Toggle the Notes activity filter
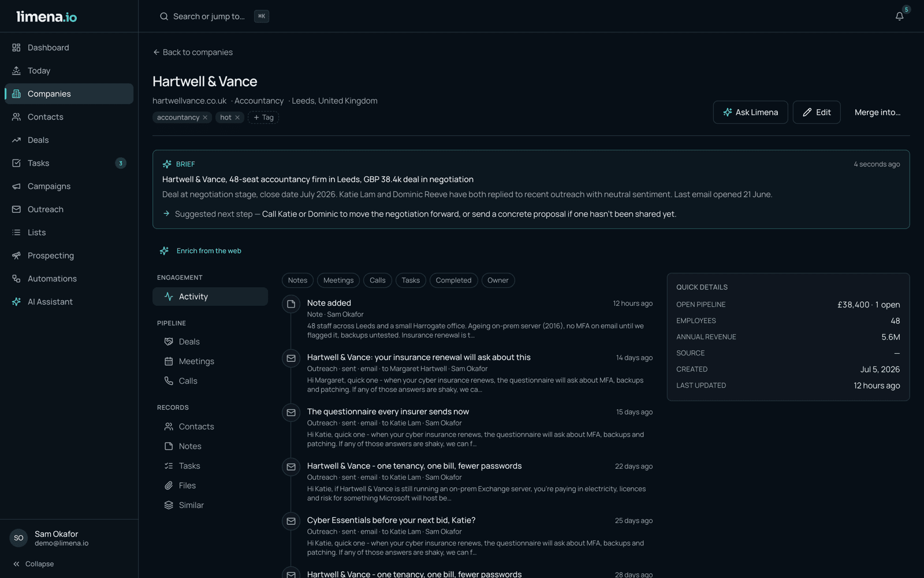This screenshot has width=924, height=578. pyautogui.click(x=297, y=280)
